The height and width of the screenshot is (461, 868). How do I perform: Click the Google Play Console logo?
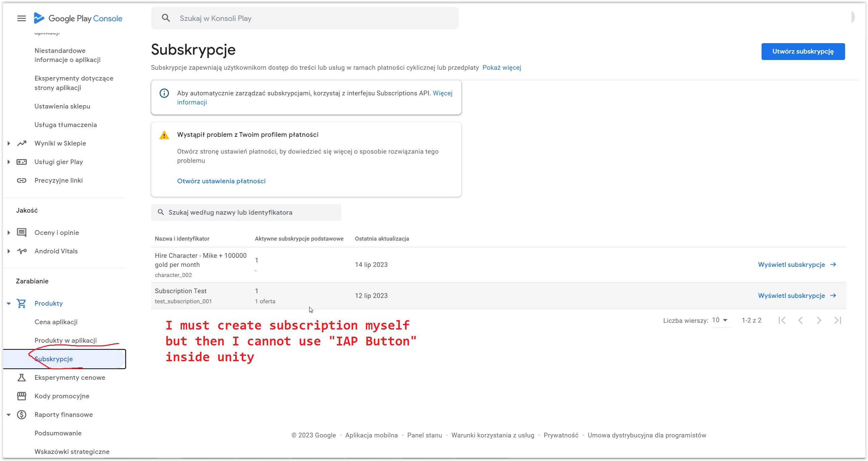pos(77,18)
